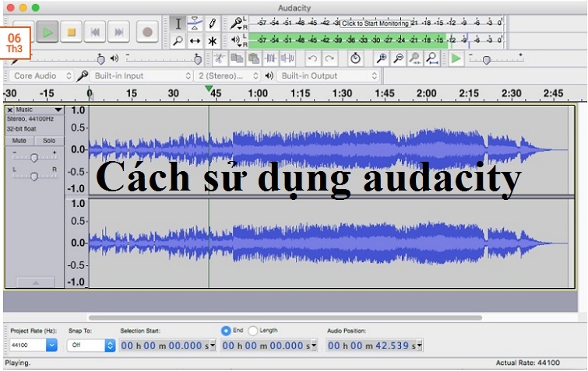The height and width of the screenshot is (371, 588).
Task: Open the 2 (Stereo) channels dropdown
Action: (x=227, y=75)
